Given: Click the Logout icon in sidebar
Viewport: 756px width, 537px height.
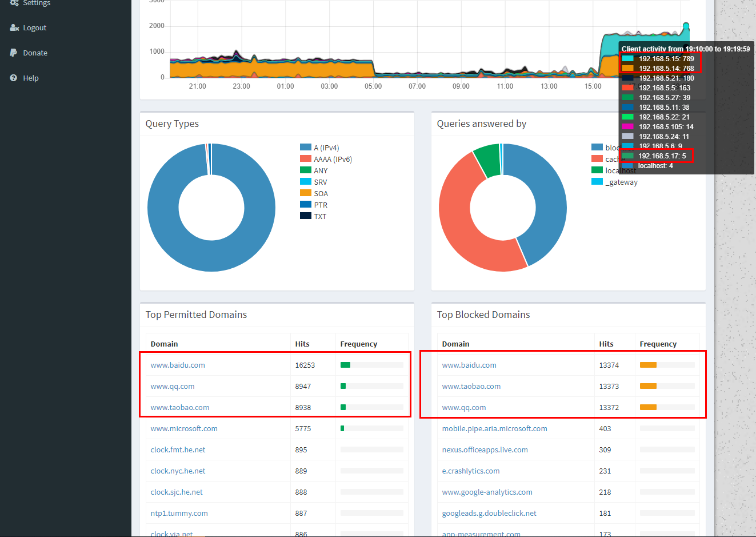Looking at the screenshot, I should [x=14, y=27].
